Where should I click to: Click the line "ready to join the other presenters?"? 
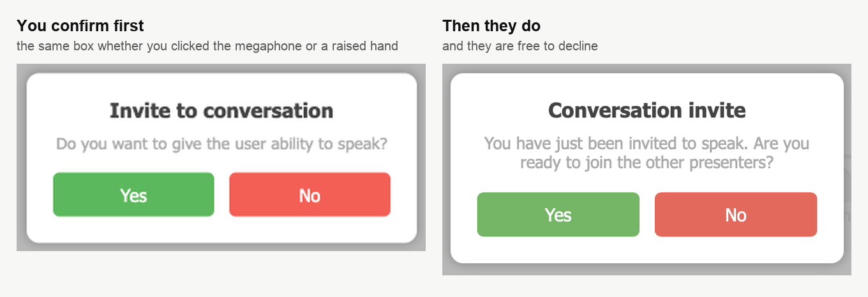tap(647, 163)
